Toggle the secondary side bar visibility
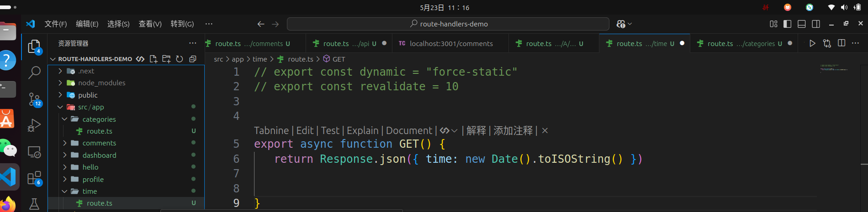Viewport: 868px width, 212px height. [x=816, y=24]
